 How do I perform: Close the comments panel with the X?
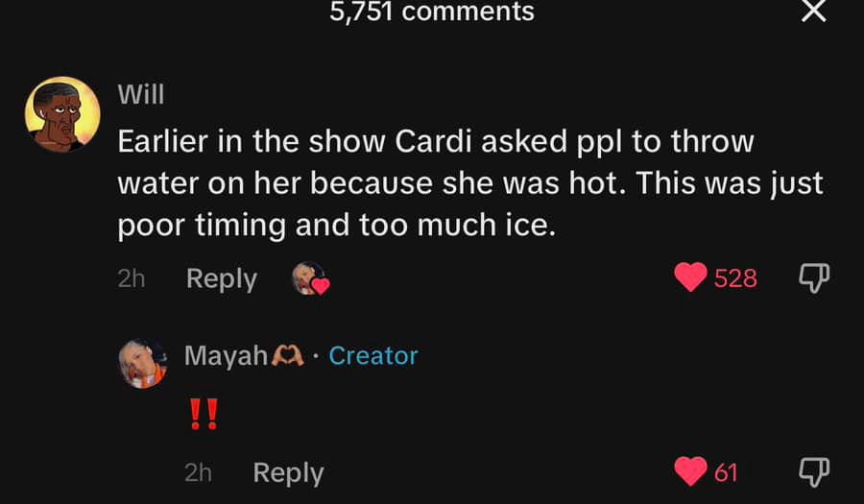(x=814, y=11)
